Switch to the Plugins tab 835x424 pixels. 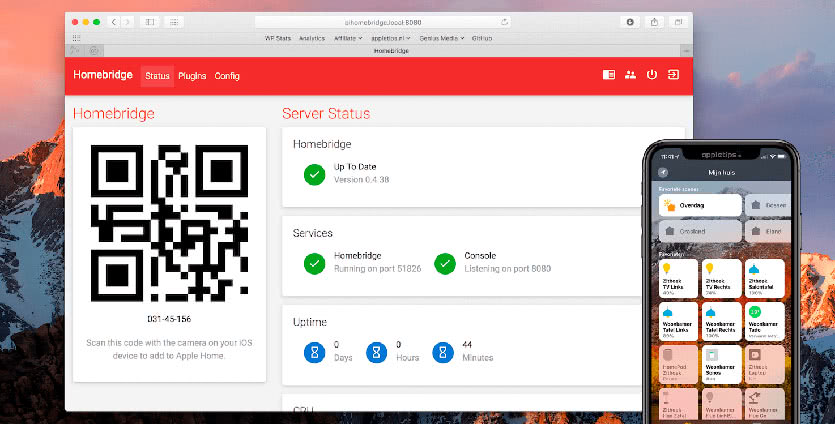click(192, 75)
